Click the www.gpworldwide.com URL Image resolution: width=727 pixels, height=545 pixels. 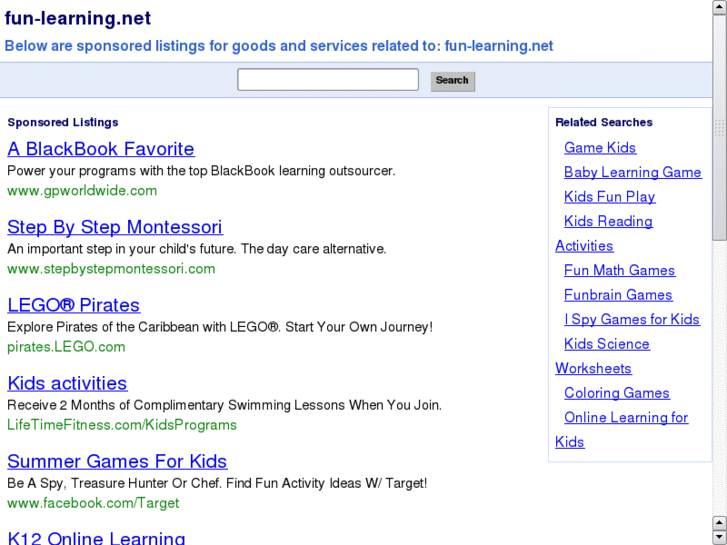point(82,190)
